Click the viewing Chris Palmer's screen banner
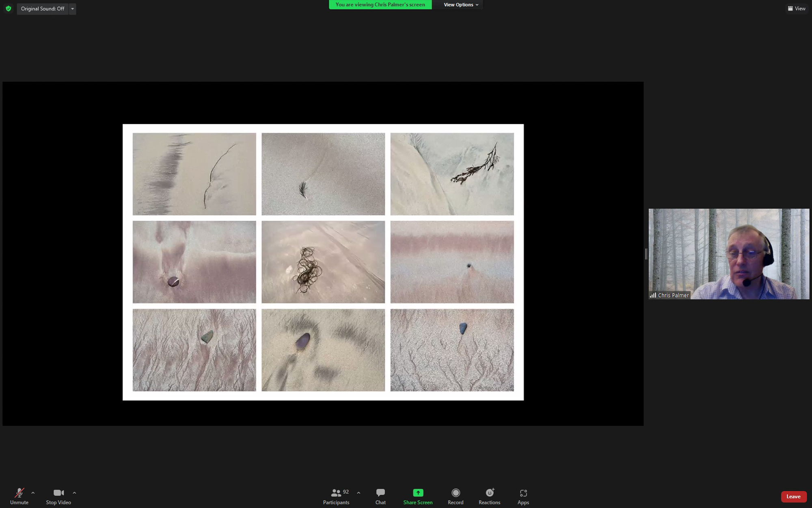 point(380,4)
